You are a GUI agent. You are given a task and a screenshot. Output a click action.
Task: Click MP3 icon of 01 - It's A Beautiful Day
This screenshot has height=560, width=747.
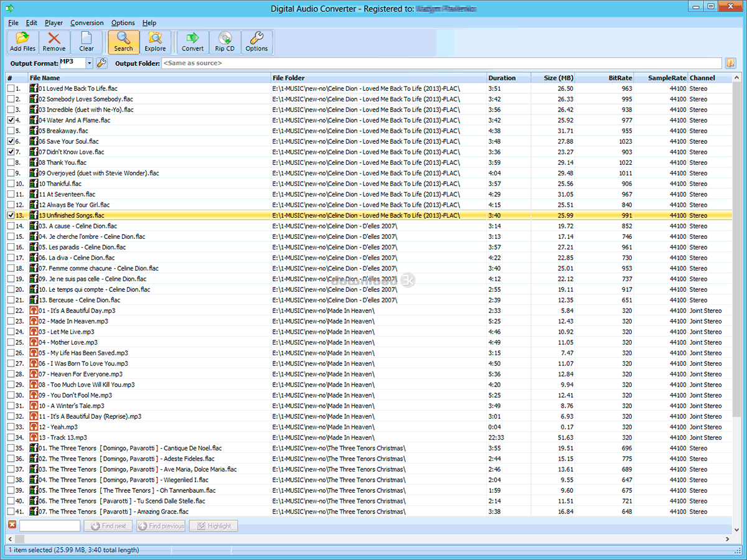point(34,310)
